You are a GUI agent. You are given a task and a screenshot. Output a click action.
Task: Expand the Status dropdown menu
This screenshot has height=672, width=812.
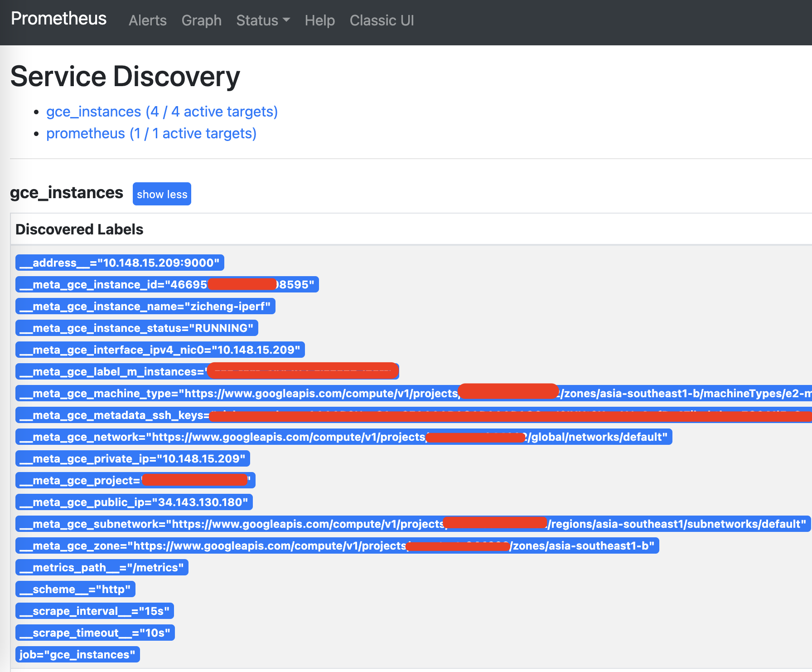[x=263, y=20]
